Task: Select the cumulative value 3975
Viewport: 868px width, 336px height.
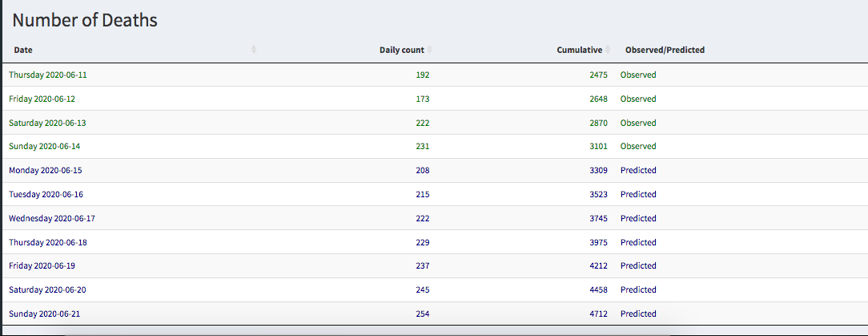Action: click(x=598, y=242)
